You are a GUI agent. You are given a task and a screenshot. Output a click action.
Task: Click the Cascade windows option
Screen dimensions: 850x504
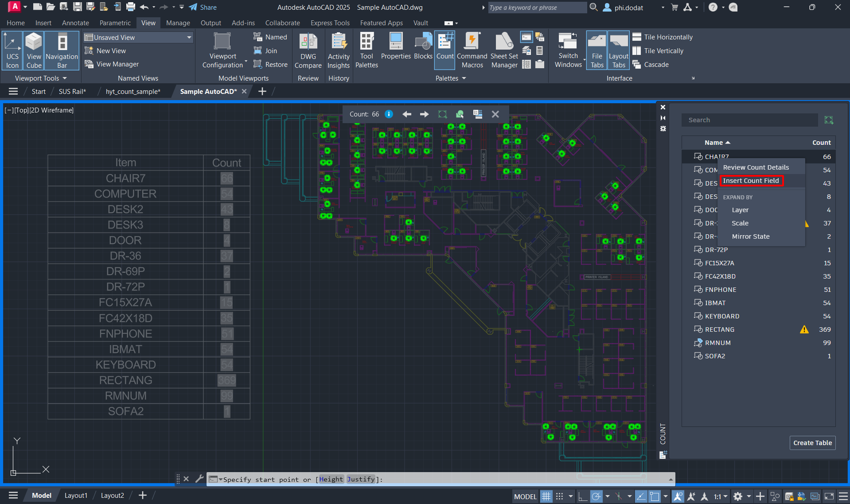(x=651, y=65)
